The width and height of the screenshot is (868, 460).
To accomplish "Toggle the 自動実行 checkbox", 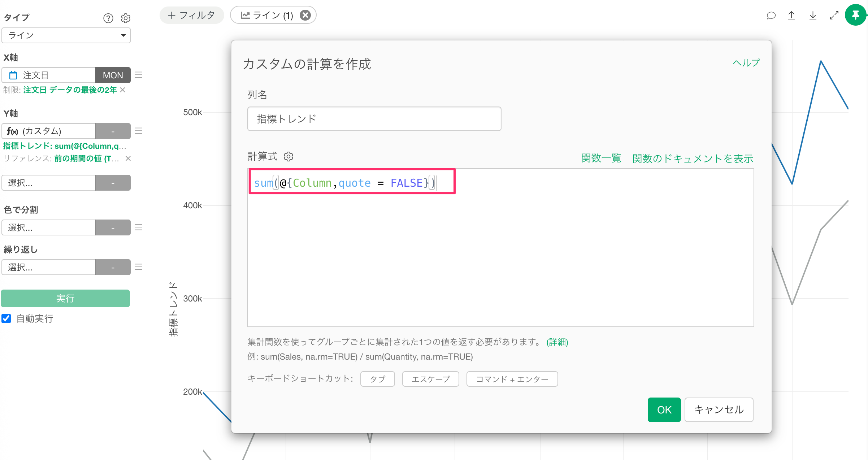I will (6, 318).
